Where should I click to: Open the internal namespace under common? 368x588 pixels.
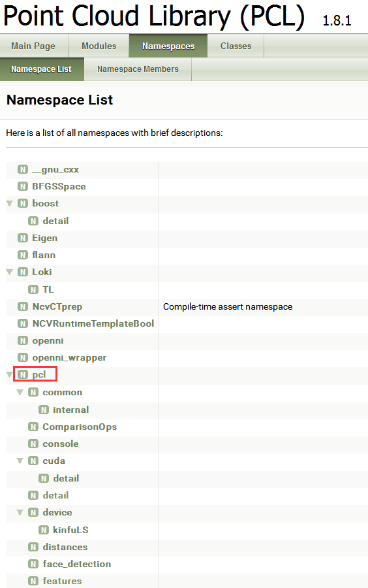click(x=70, y=410)
